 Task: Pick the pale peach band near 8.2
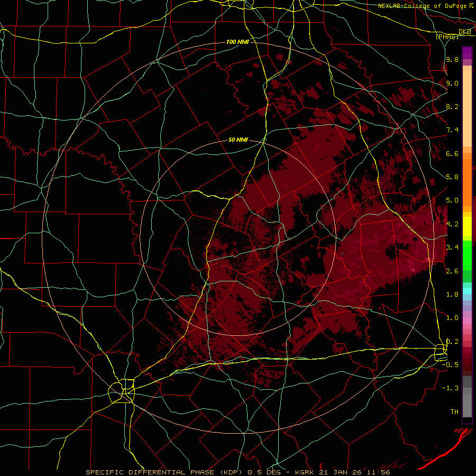click(467, 109)
